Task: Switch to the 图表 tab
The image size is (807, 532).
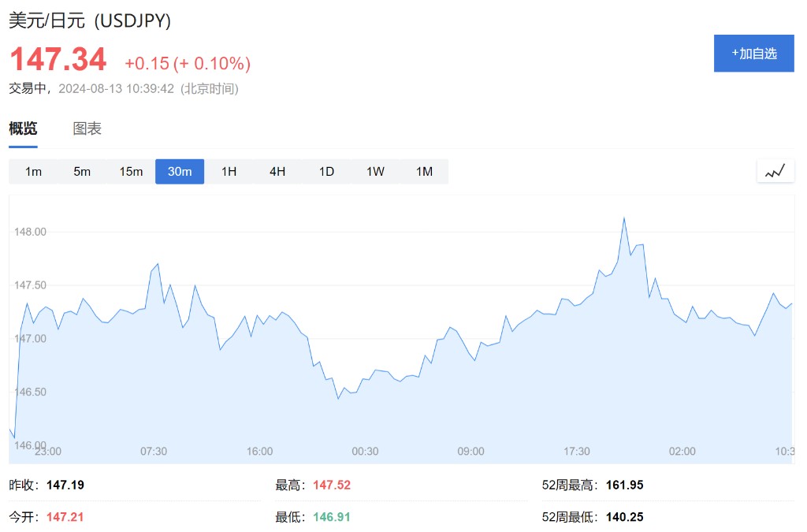Action: [87, 128]
